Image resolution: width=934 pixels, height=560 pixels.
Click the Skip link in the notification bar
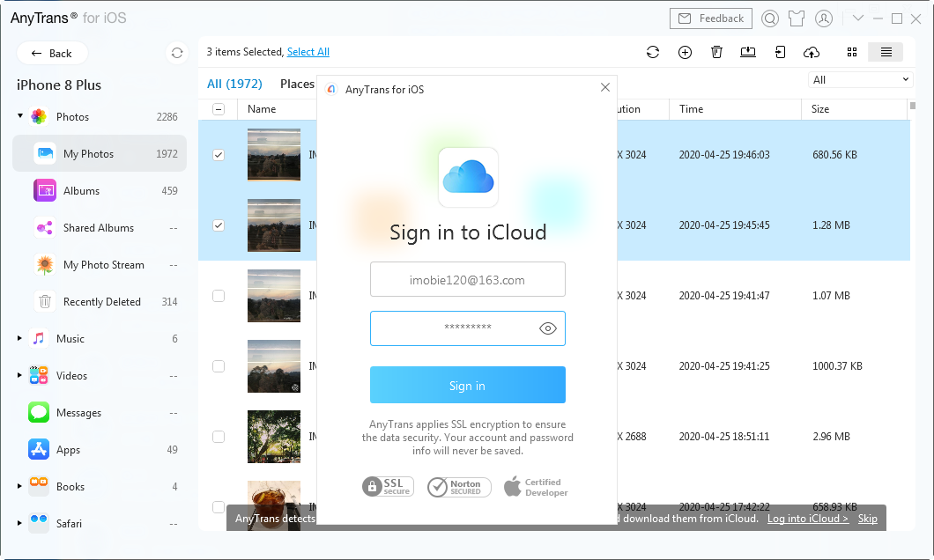tap(868, 518)
